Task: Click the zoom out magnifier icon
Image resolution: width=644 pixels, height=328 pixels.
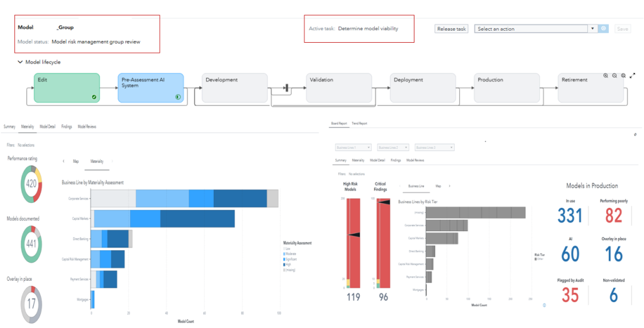Action: point(614,75)
